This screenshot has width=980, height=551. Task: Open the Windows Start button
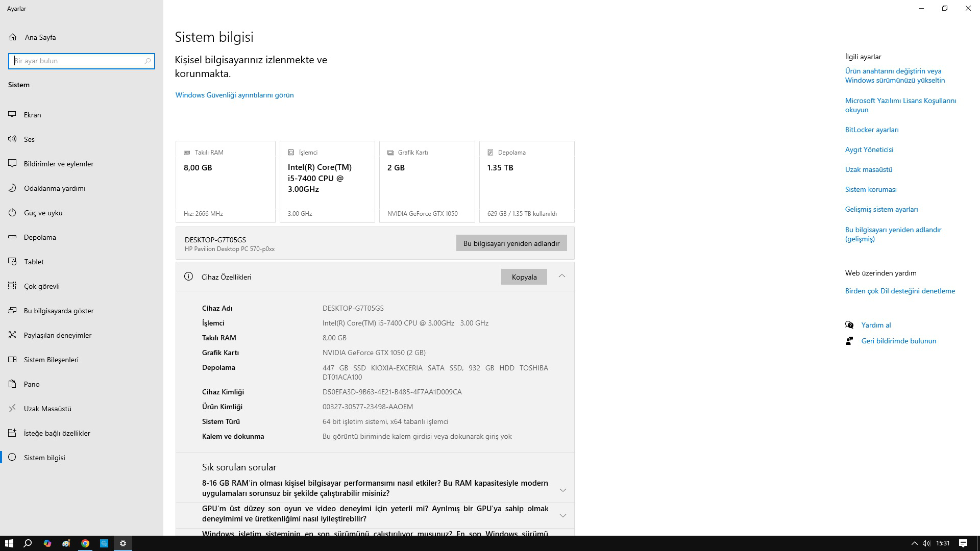point(9,543)
